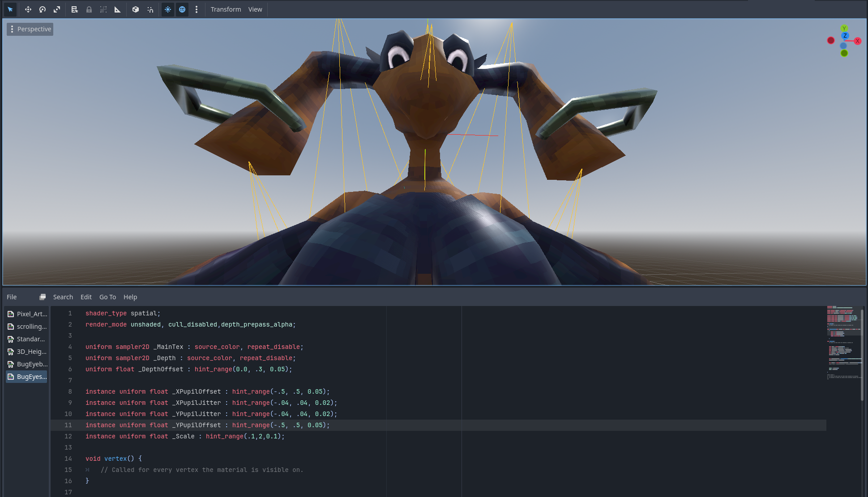Activate the Select Mode arrow tool
Image resolution: width=868 pixels, height=497 pixels.
click(x=10, y=9)
